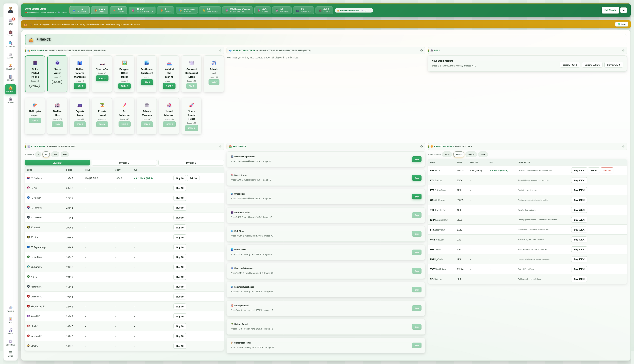Click the Private Jet item icon
The width and height of the screenshot is (634, 364).
pos(214,63)
